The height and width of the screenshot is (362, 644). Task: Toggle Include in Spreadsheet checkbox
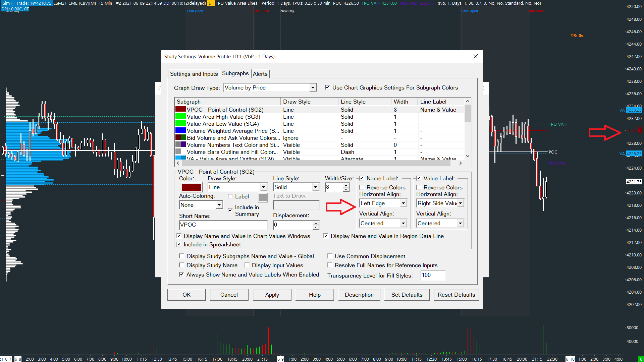click(179, 244)
